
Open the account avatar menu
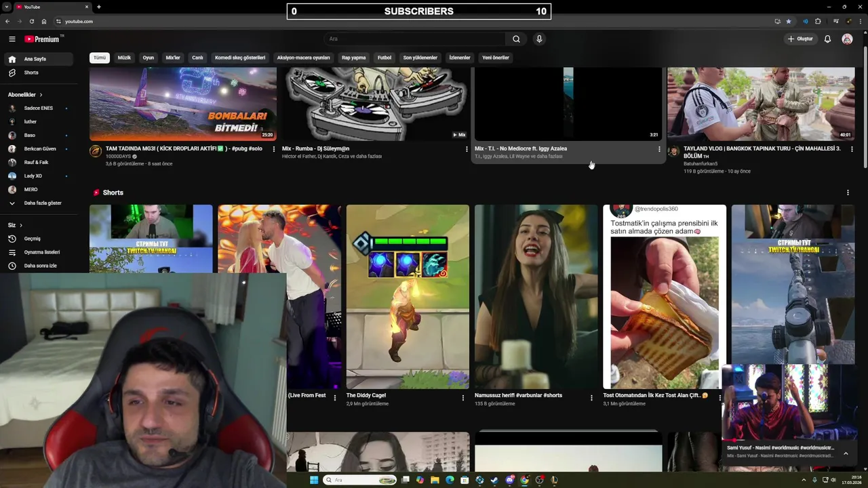pos(847,39)
